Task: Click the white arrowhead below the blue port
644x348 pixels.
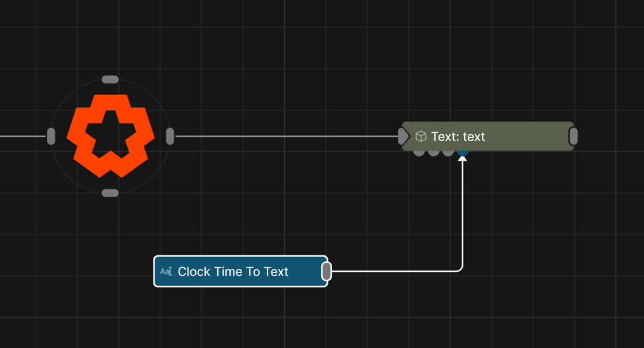Action: pyautogui.click(x=463, y=160)
